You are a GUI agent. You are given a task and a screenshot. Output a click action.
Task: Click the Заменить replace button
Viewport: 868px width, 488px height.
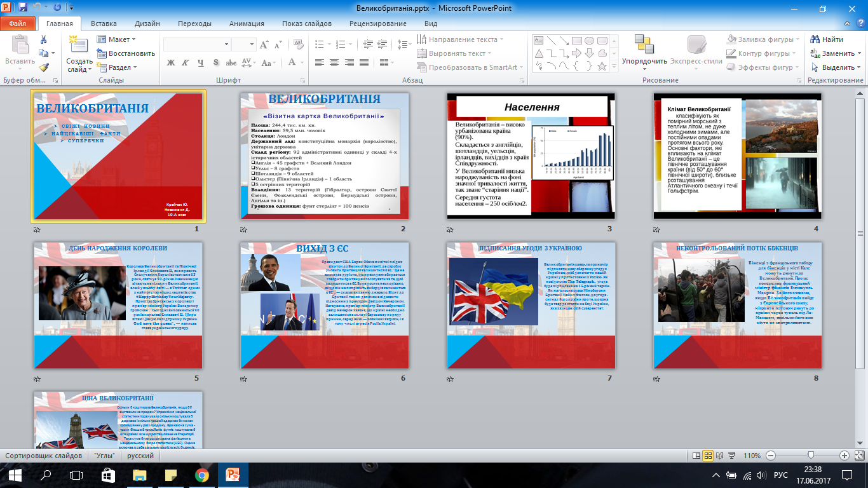tap(837, 53)
